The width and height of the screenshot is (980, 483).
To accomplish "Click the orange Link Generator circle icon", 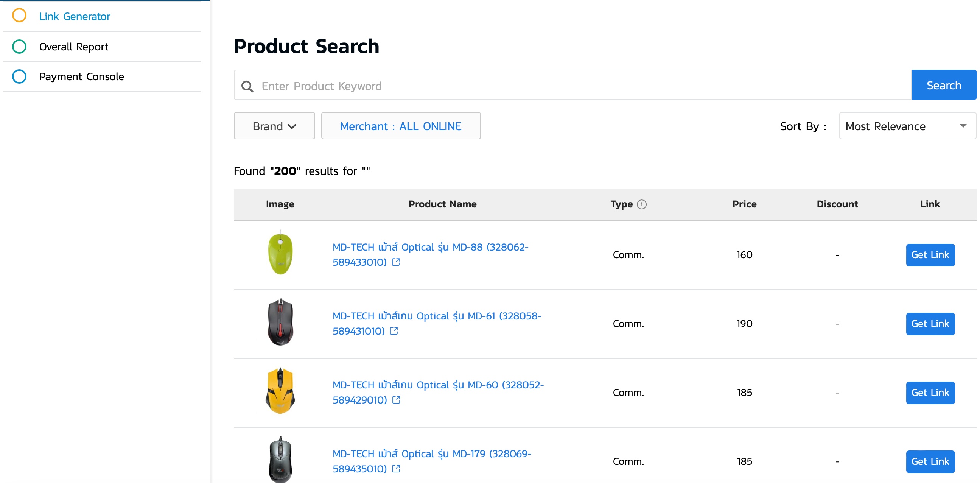I will coord(19,16).
